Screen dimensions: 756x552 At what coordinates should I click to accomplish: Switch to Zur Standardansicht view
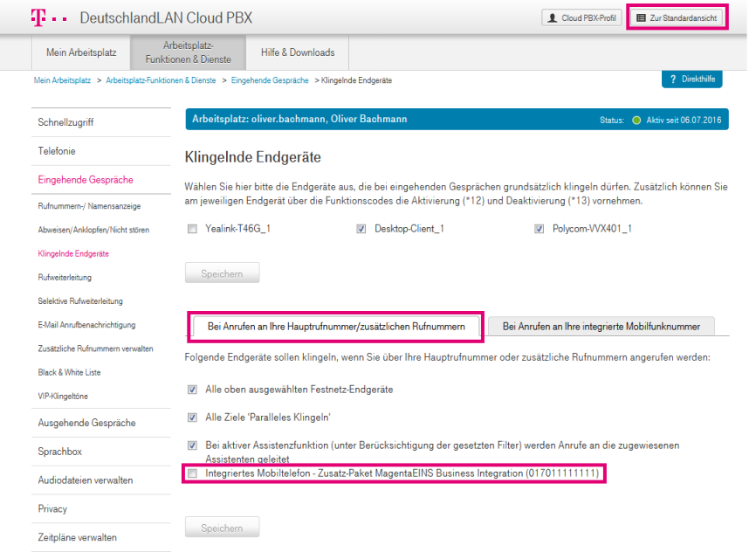point(677,17)
